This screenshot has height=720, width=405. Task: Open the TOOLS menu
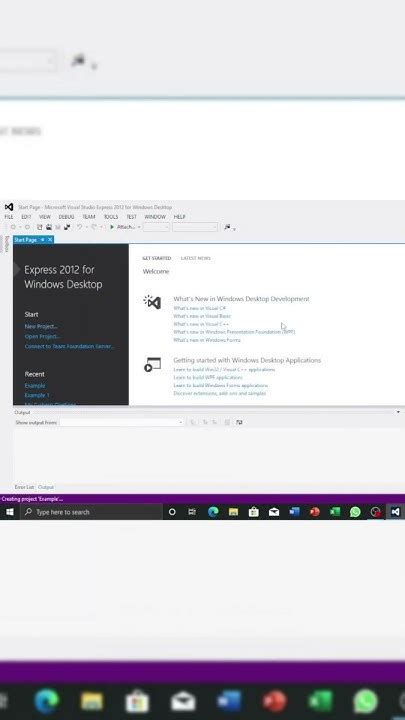[111, 217]
